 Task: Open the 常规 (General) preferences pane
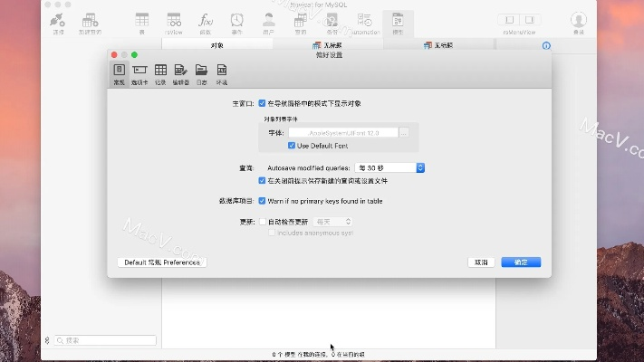[119, 74]
